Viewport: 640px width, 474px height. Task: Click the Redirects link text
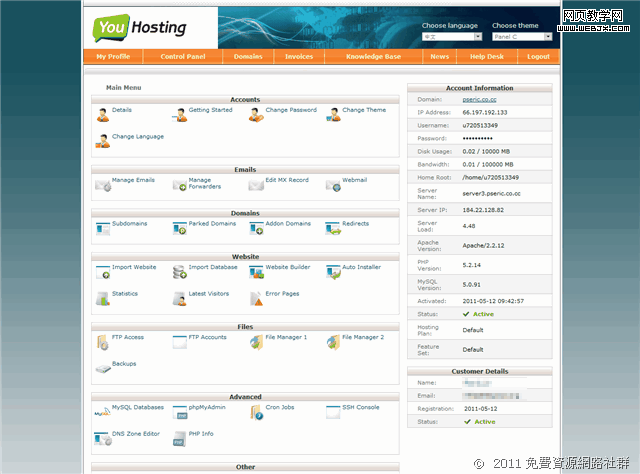click(356, 223)
